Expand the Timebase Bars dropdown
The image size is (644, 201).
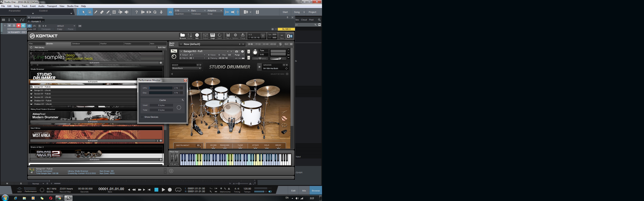(x=198, y=11)
